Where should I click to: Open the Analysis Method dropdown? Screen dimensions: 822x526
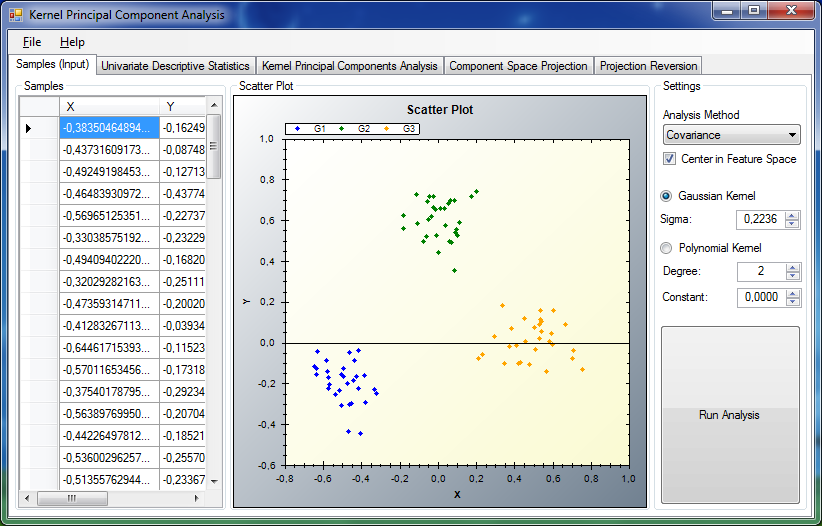click(x=732, y=135)
